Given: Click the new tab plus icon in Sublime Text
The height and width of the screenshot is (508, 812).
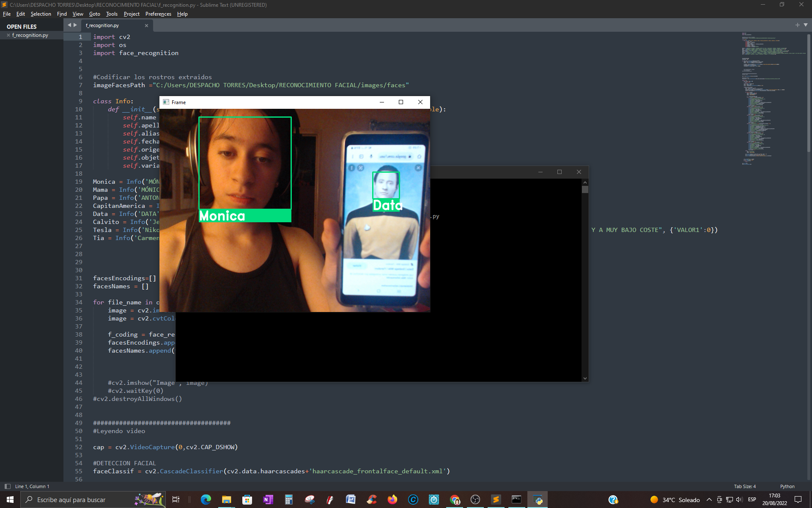Looking at the screenshot, I should [797, 25].
